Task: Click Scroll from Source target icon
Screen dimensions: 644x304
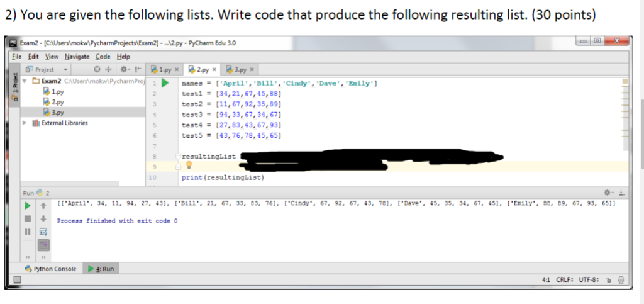Action: tap(97, 69)
